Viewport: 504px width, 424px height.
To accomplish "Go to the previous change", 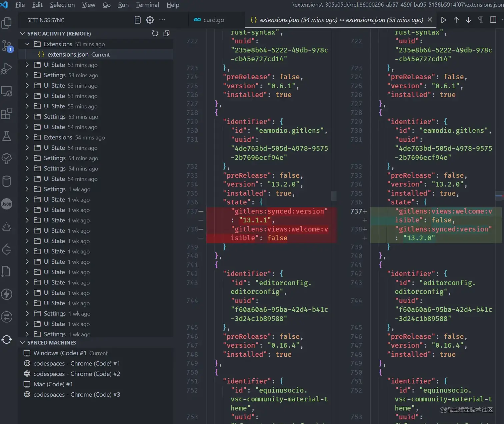I will [456, 20].
